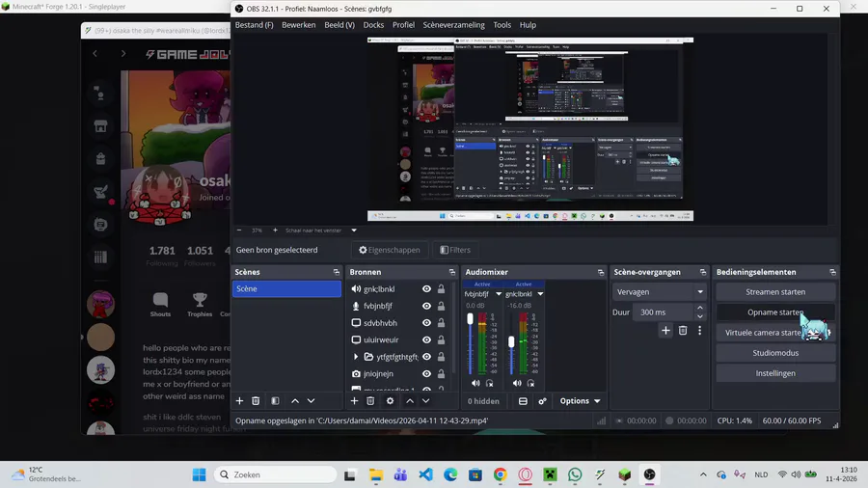Enable Studiomodus
This screenshot has width=868, height=488.
(x=775, y=352)
